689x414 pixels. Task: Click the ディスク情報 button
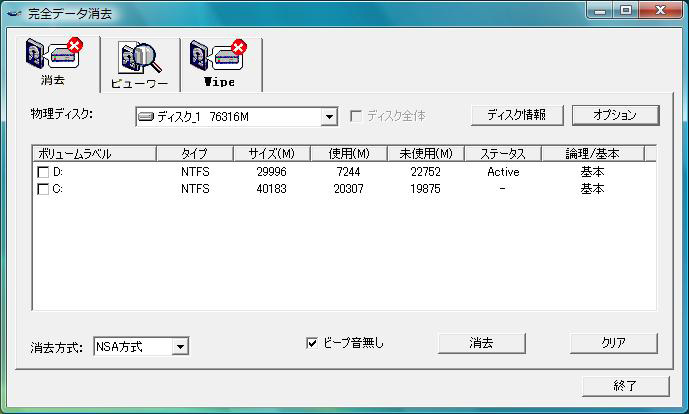pos(517,115)
